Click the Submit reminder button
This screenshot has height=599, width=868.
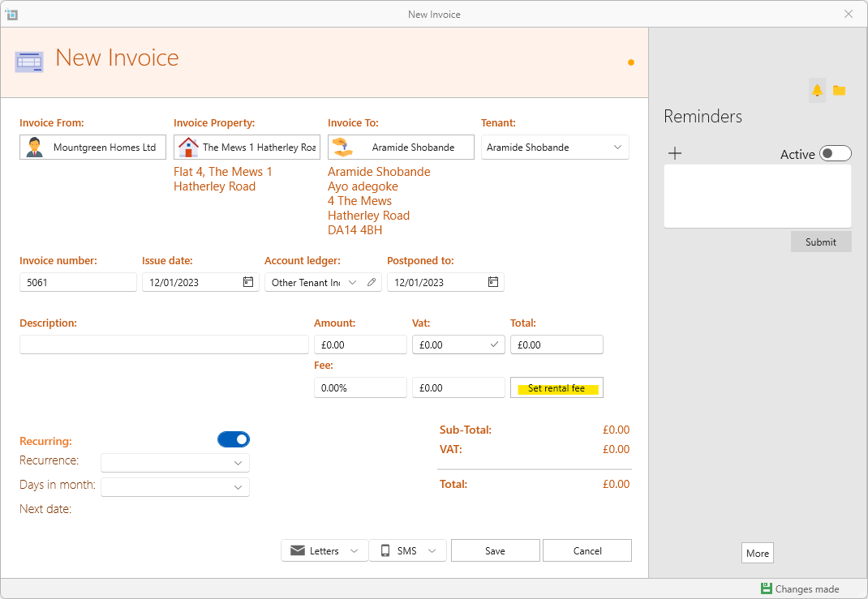821,242
